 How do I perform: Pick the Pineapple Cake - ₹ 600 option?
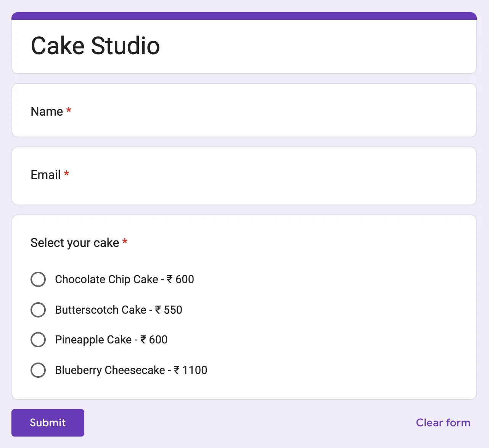38,339
